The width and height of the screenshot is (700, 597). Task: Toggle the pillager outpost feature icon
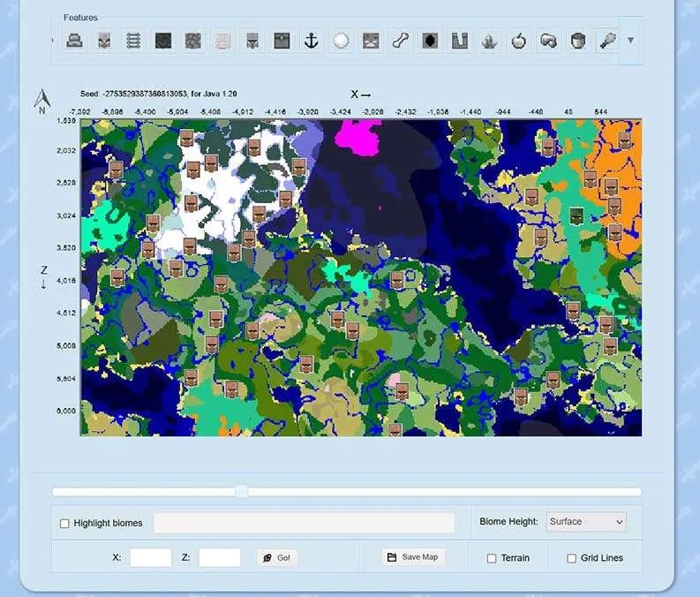click(x=104, y=41)
